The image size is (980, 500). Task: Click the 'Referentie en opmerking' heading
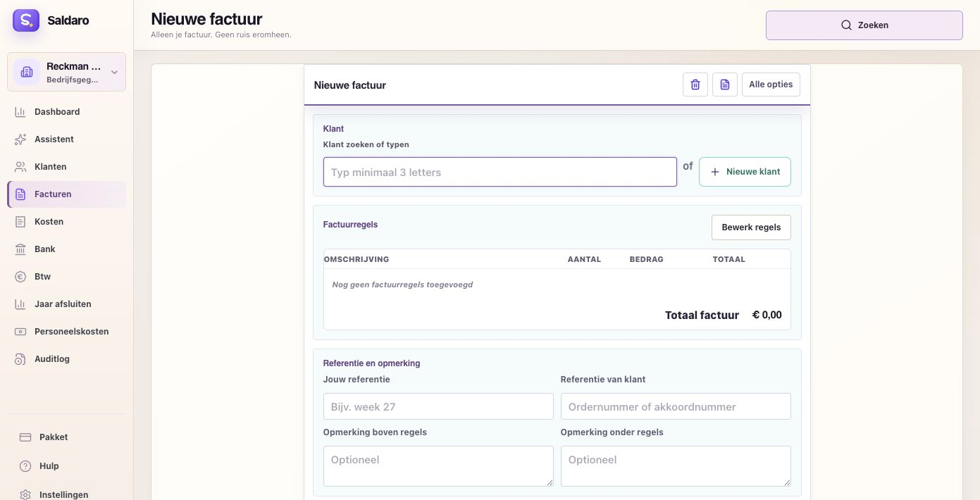pyautogui.click(x=371, y=363)
